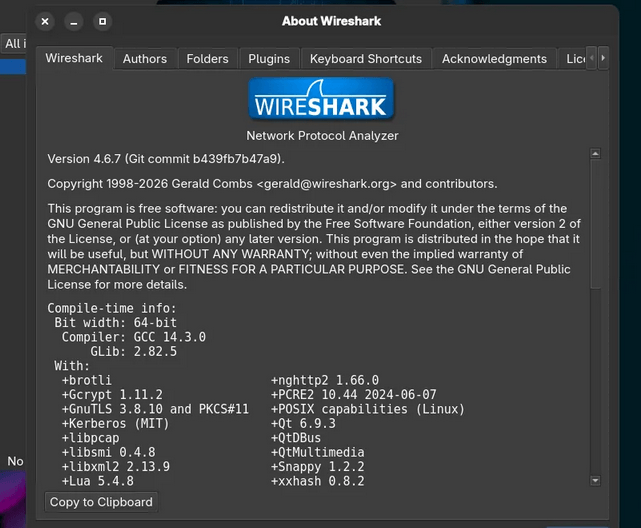
Task: Click '+libxml2 2.13.9' entry
Action: (116, 467)
